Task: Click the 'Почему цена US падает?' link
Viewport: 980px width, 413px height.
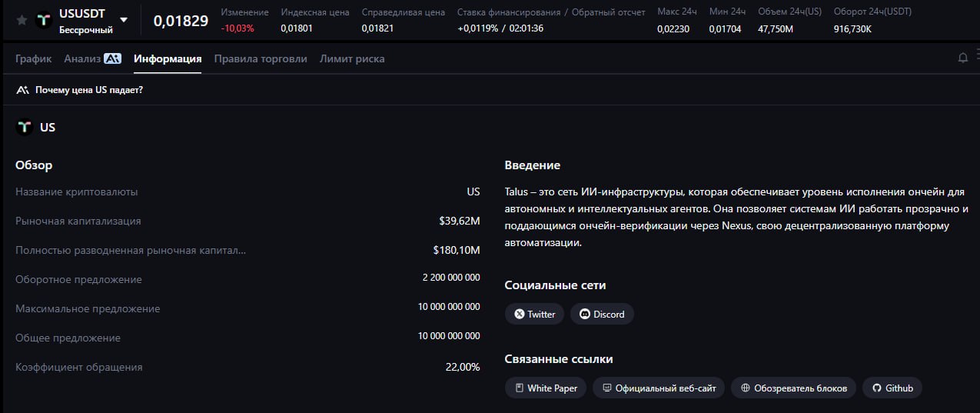Action: coord(88,90)
